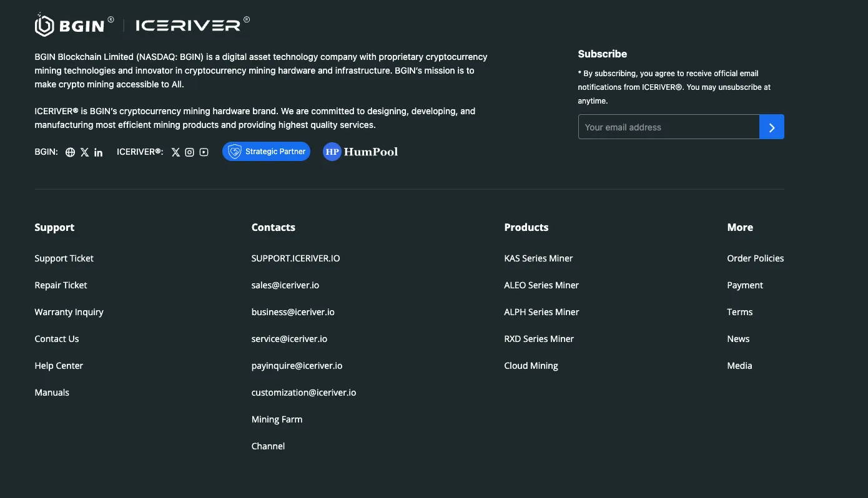Viewport: 868px width, 498px height.
Task: Open the Terms link
Action: [740, 312]
